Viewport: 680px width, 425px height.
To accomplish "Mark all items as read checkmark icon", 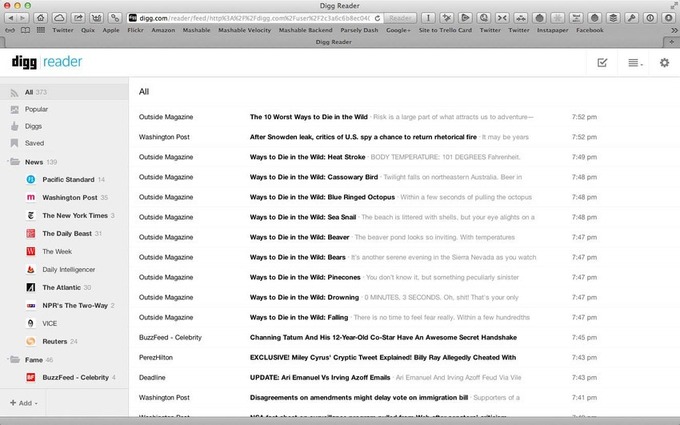I will tap(602, 63).
